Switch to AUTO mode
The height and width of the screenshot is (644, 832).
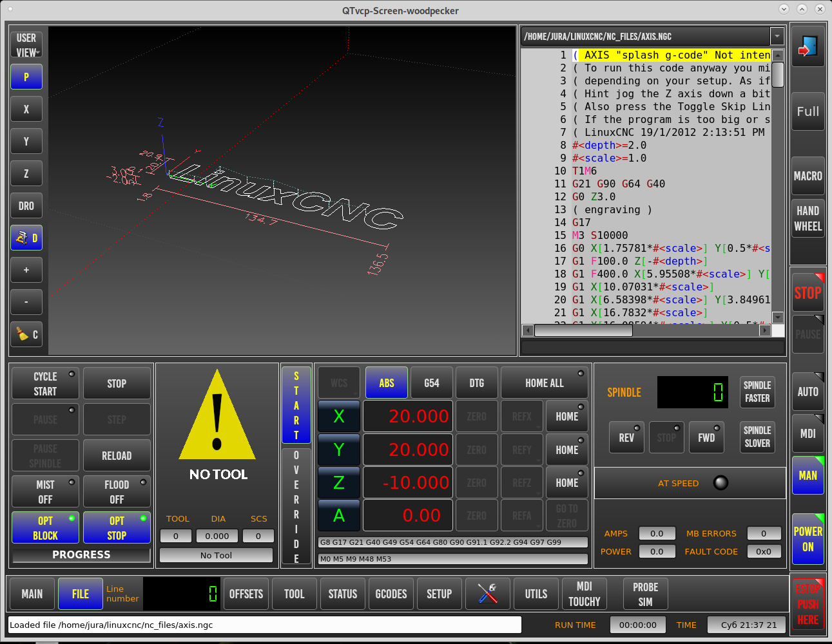(x=808, y=392)
